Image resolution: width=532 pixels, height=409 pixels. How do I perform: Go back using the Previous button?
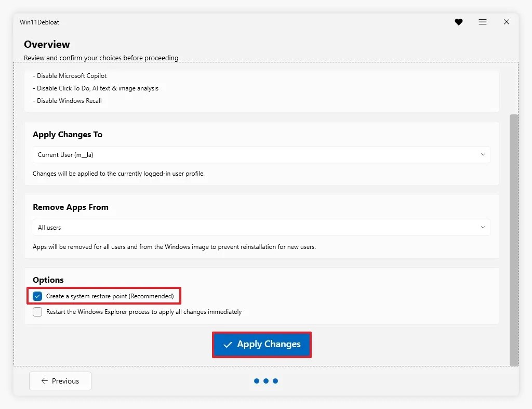tap(60, 381)
